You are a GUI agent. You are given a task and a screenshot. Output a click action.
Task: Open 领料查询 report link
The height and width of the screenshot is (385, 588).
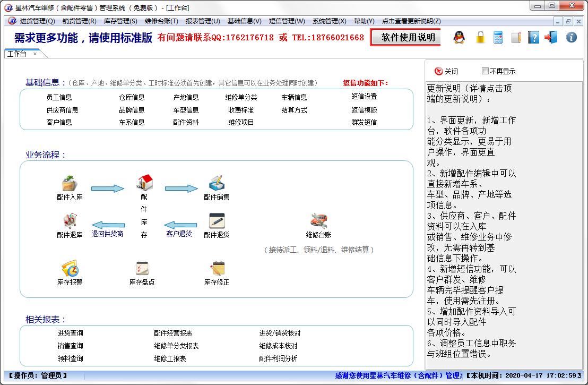70,359
